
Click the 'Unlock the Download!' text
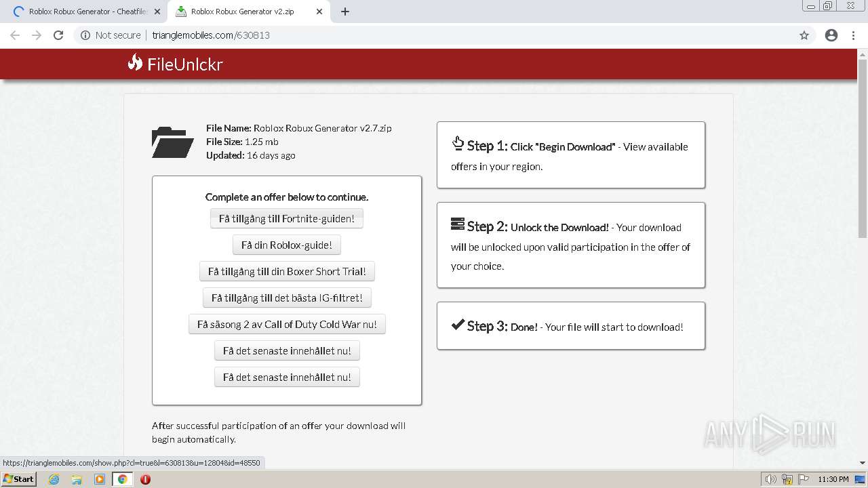[559, 227]
